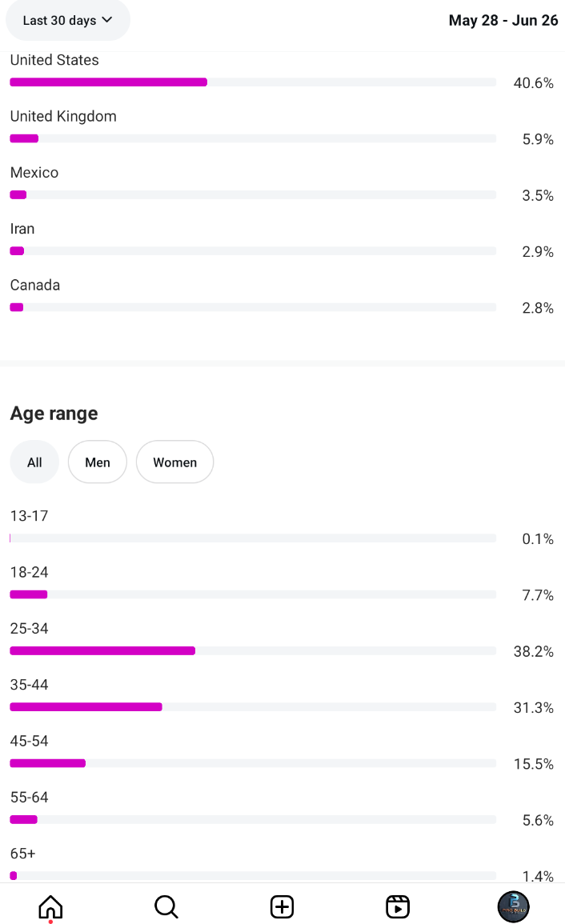Tap the create new post plus icon
Viewport: 565px width, 924px height.
(x=282, y=907)
